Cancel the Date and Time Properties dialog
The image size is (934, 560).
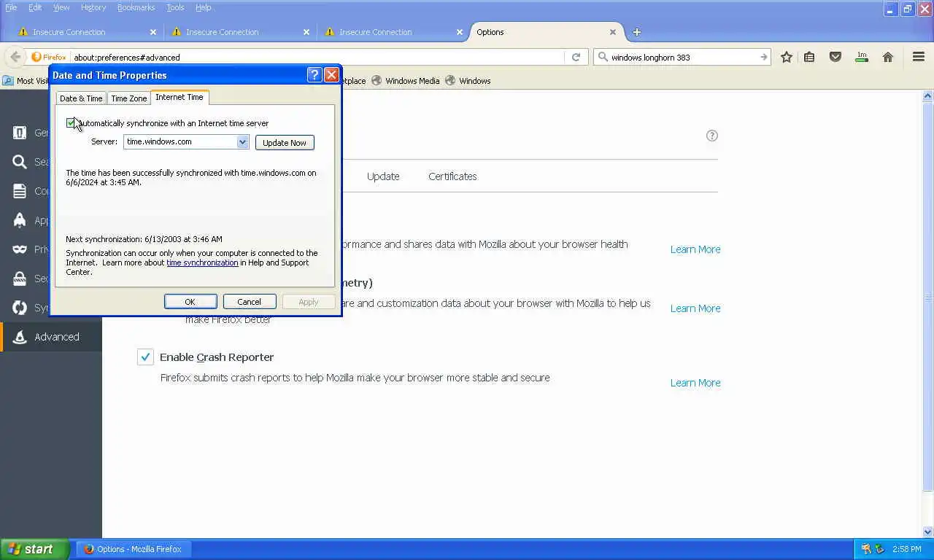tap(249, 302)
